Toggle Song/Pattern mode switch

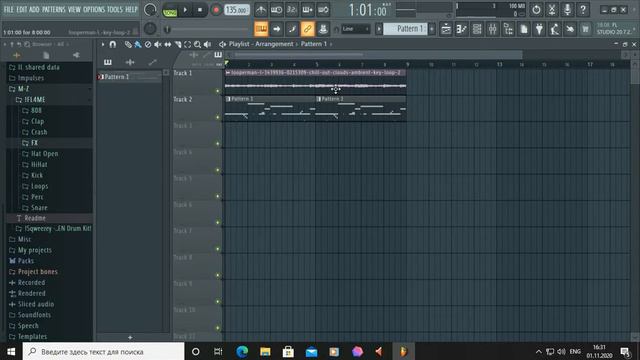pyautogui.click(x=169, y=10)
